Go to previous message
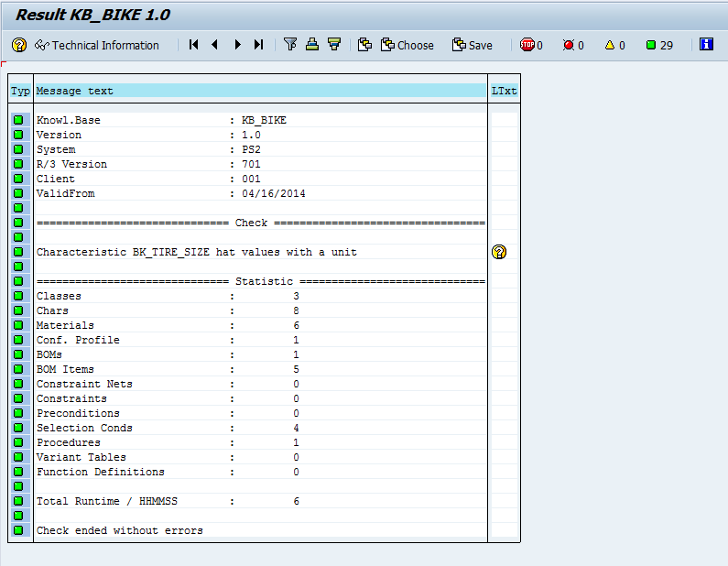 [x=214, y=45]
